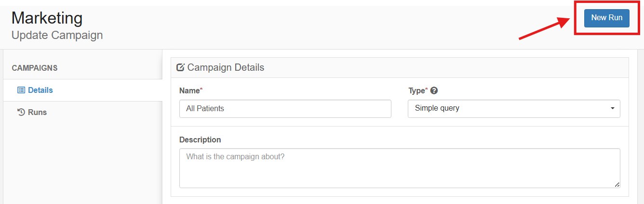The width and height of the screenshot is (644, 204).
Task: Click the Details list icon
Action: tap(21, 90)
